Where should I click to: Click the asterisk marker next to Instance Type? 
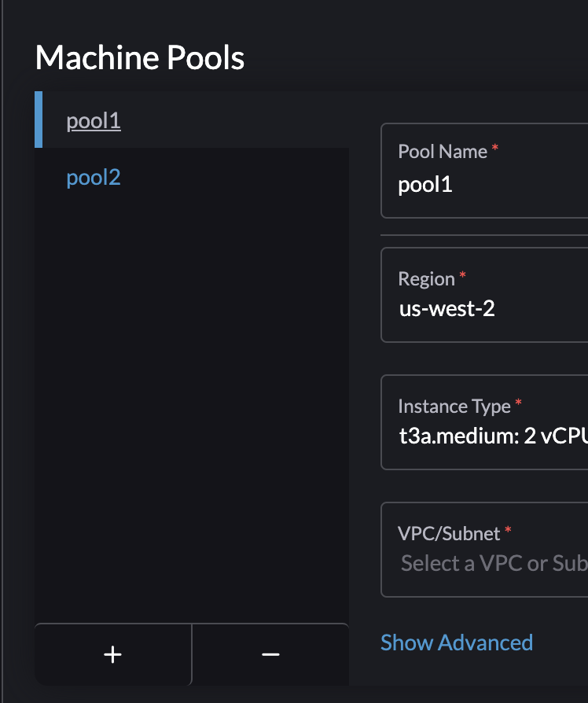click(x=519, y=401)
